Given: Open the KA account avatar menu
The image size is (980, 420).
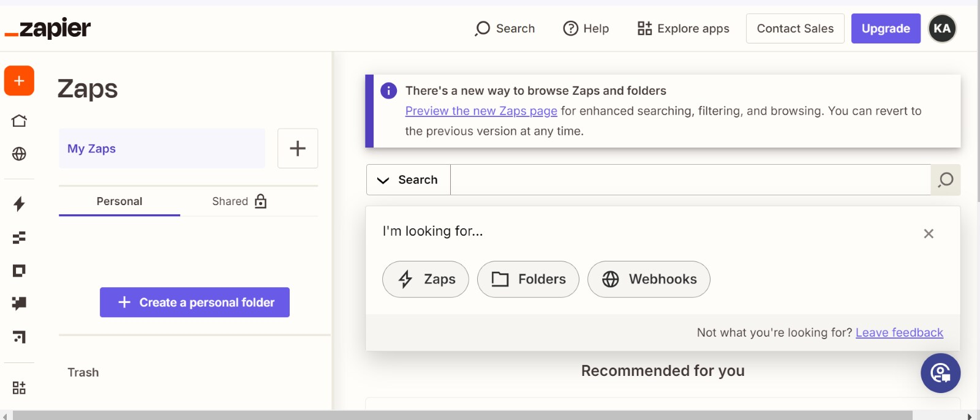Looking at the screenshot, I should (942, 28).
